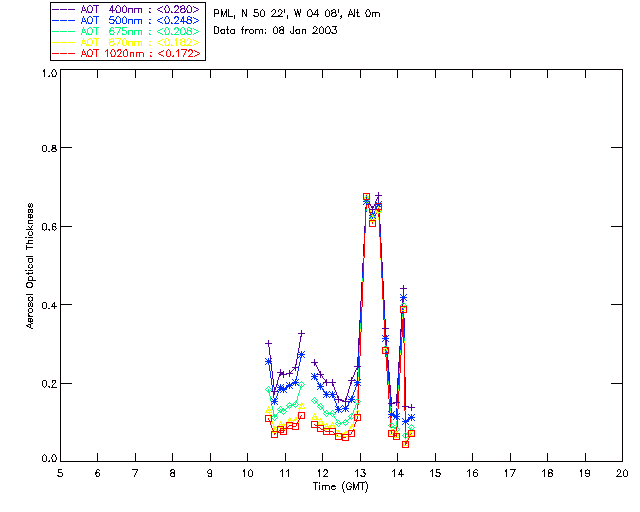Click the 20 tick label on time axis
Screen dimensions: 640x512
click(x=622, y=473)
